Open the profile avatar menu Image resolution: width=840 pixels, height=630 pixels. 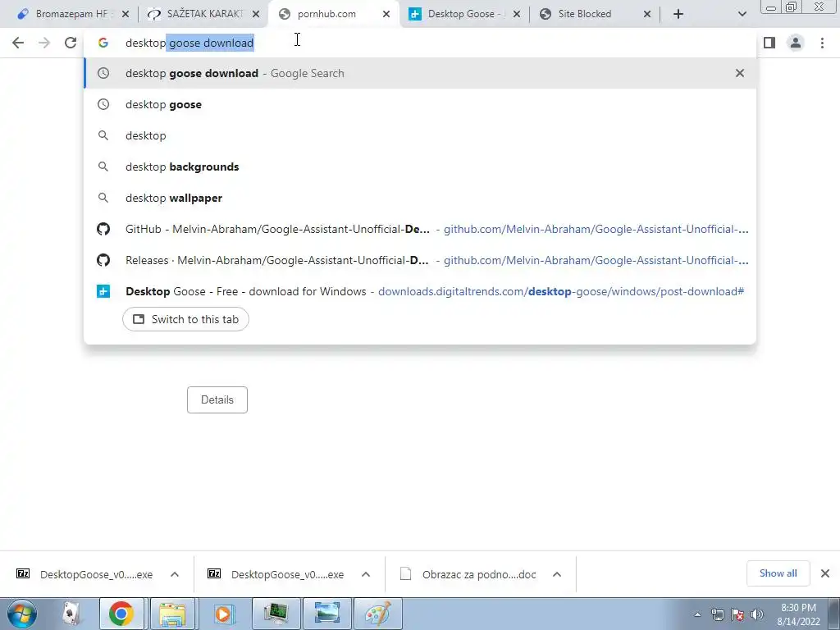796,43
